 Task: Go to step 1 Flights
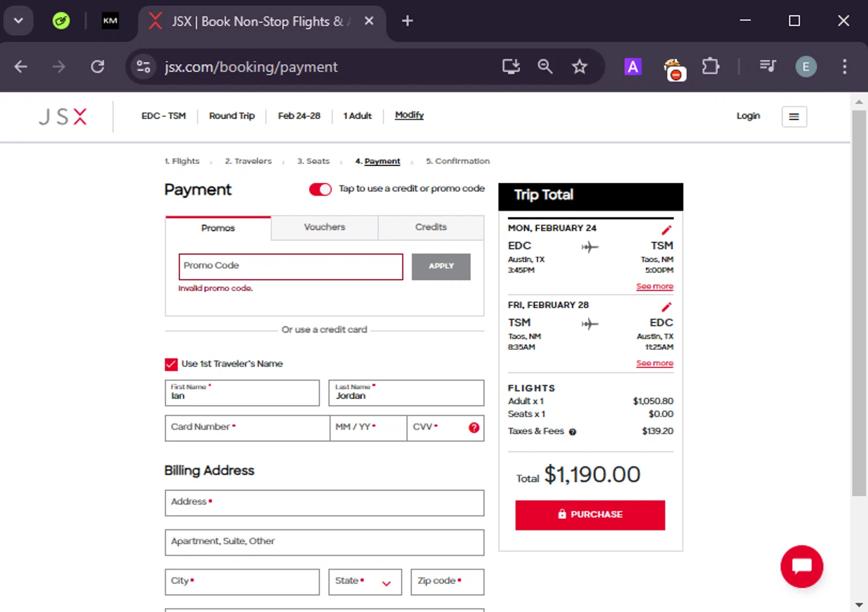pyautogui.click(x=182, y=161)
